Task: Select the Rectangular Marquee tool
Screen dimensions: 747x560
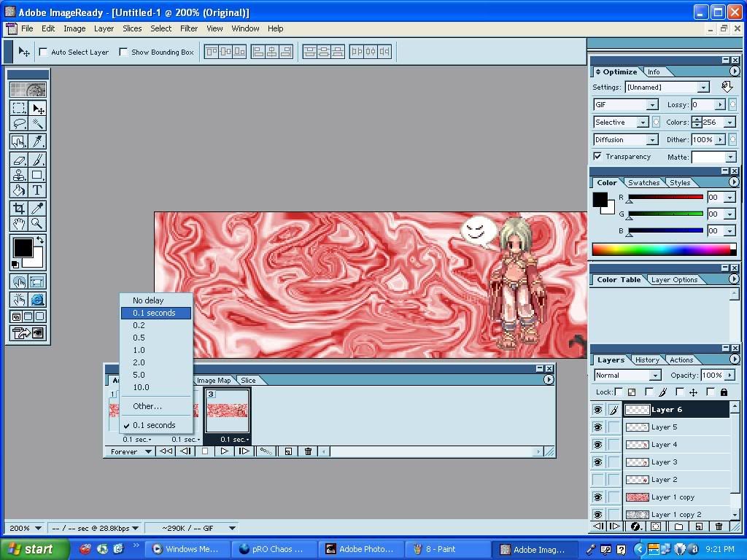Action: click(19, 109)
